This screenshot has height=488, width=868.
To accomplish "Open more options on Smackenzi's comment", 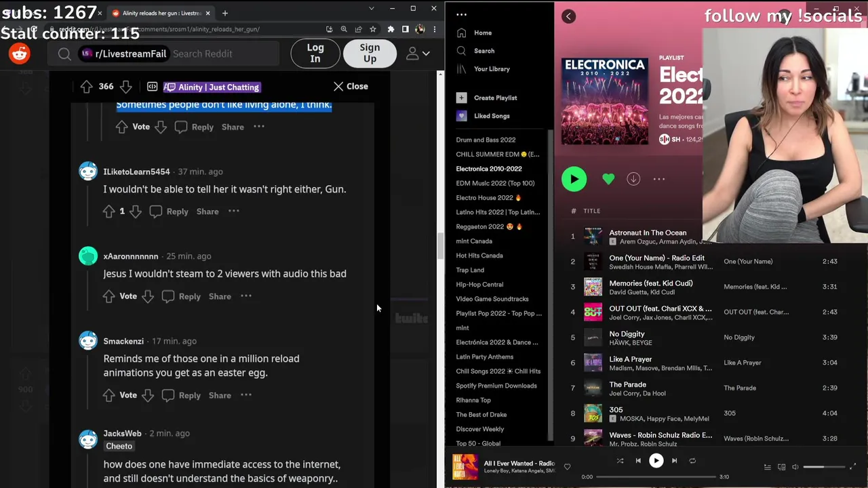I will pyautogui.click(x=246, y=395).
